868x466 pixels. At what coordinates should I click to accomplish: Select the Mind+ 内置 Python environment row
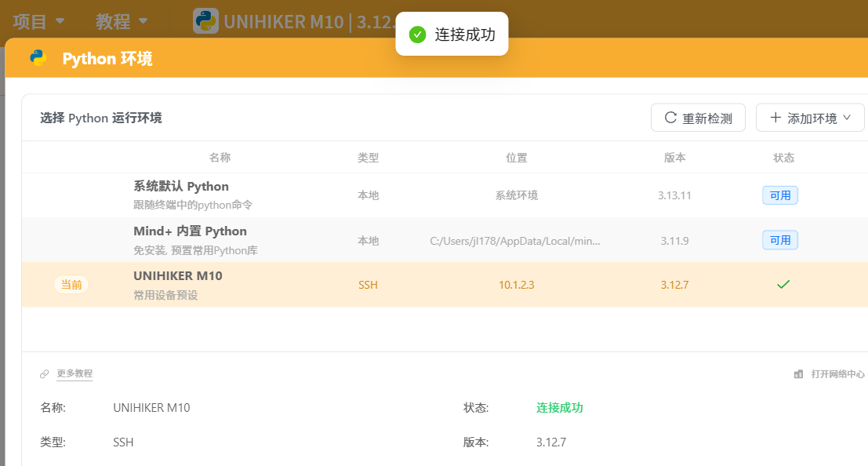point(445,240)
